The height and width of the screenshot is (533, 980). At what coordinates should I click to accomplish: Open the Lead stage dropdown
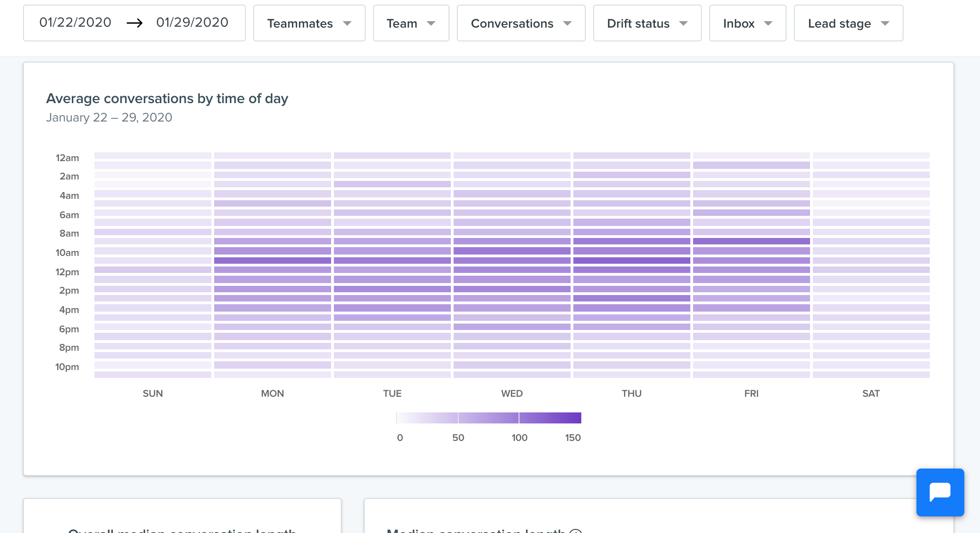[x=848, y=23]
